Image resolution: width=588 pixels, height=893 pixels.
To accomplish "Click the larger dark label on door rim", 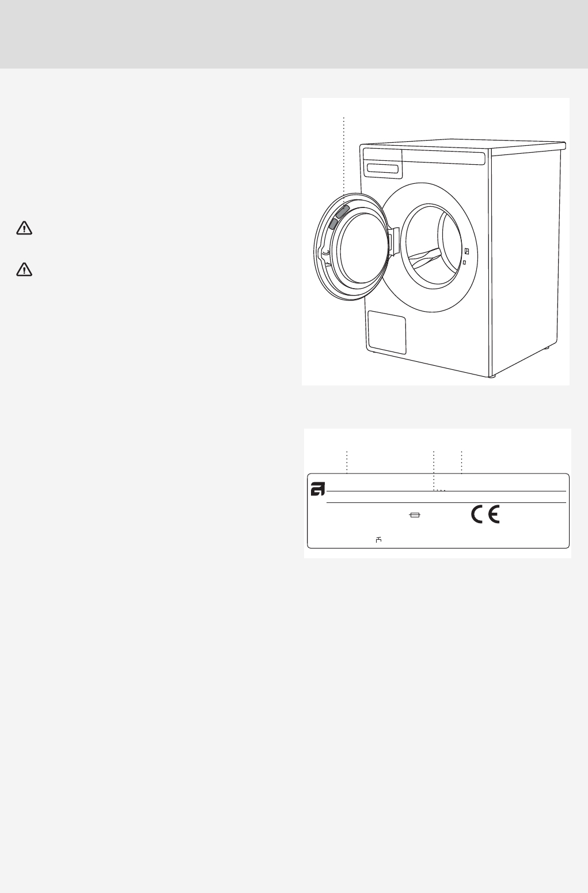I will pos(342,211).
